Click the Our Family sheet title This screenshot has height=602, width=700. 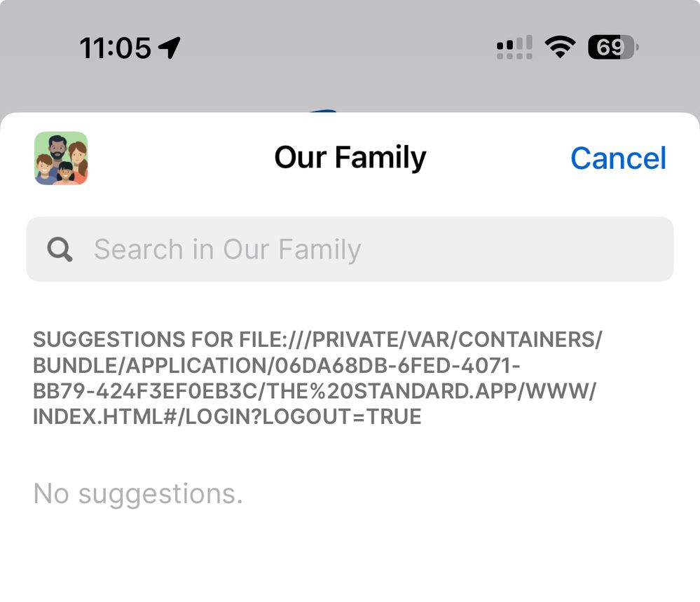click(350, 158)
